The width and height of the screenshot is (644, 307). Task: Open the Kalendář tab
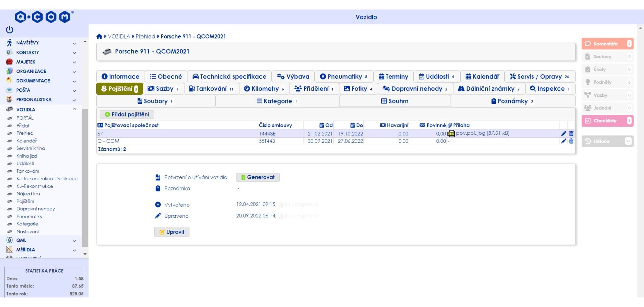click(x=482, y=77)
